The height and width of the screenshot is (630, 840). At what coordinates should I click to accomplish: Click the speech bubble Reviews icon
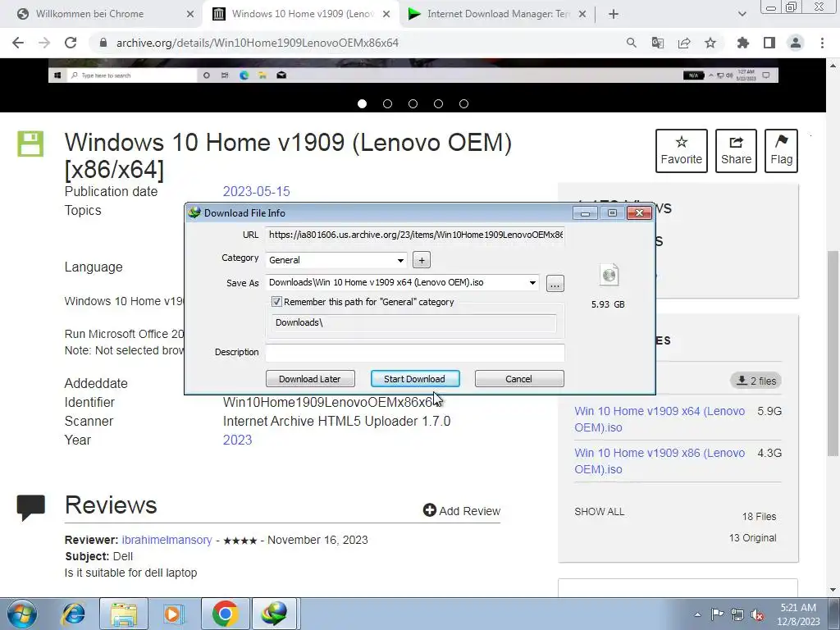point(30,507)
